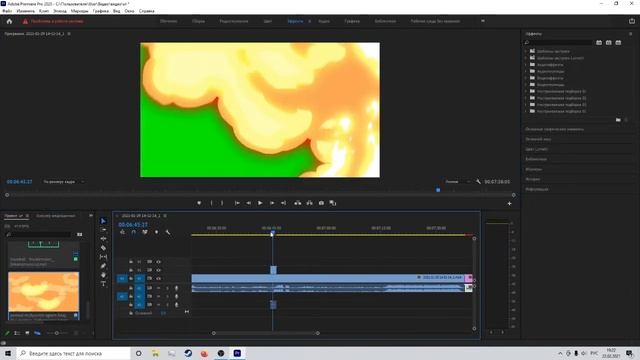Toggle the V2 track output eye
The height and width of the screenshot is (360, 640).
coord(158,270)
